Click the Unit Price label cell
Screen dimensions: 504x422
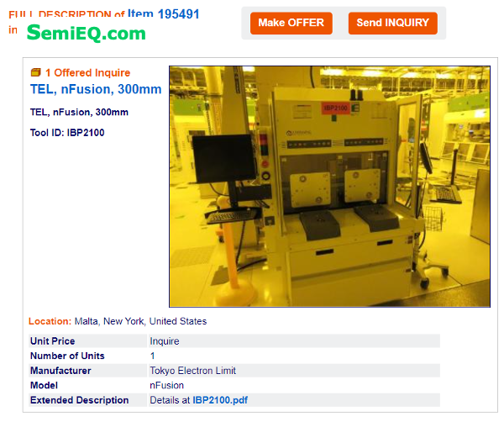tap(87, 341)
